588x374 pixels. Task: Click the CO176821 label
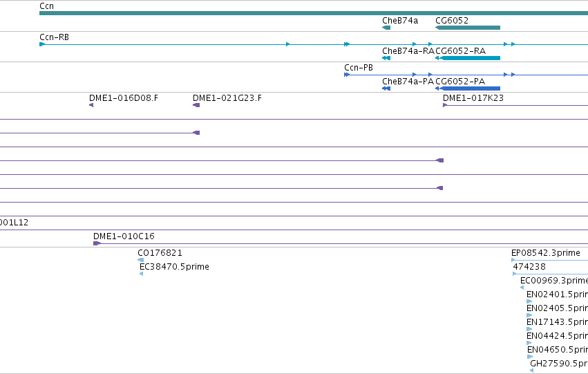coord(160,253)
